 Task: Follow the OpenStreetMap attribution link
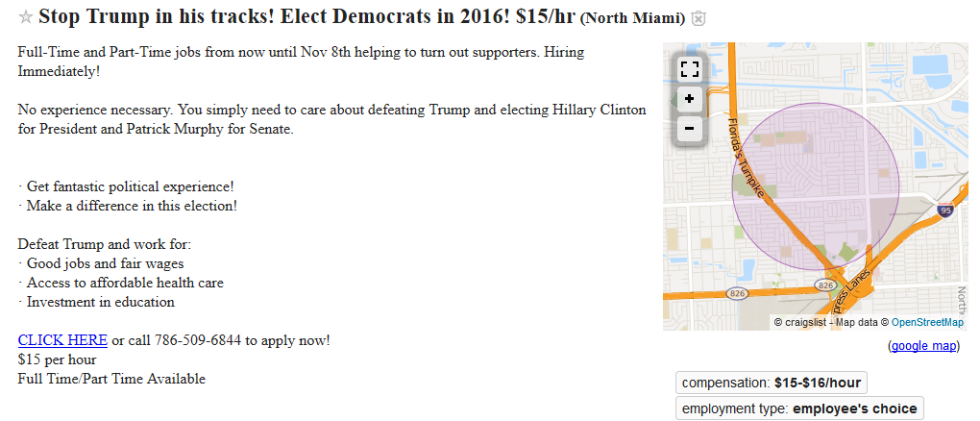(927, 323)
